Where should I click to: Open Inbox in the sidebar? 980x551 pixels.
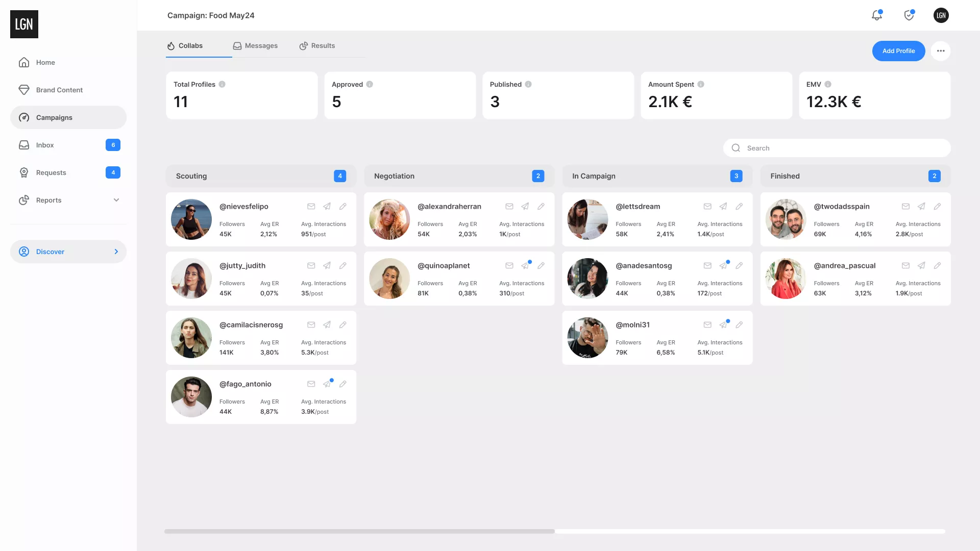[x=45, y=145]
